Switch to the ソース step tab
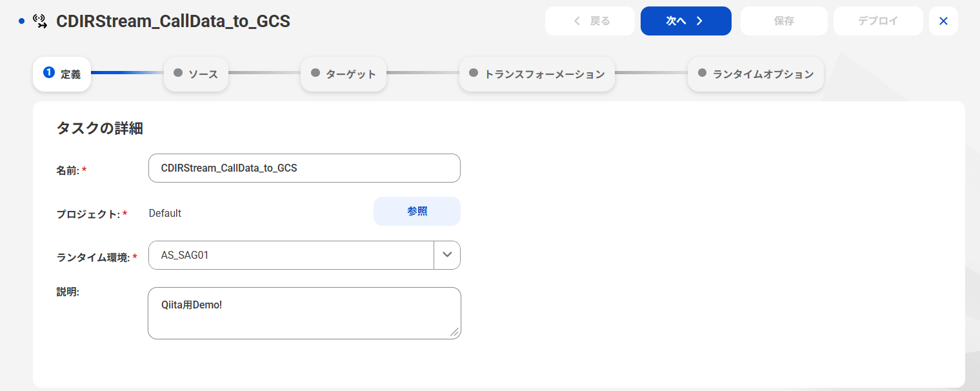The width and height of the screenshot is (980, 391). [x=196, y=74]
